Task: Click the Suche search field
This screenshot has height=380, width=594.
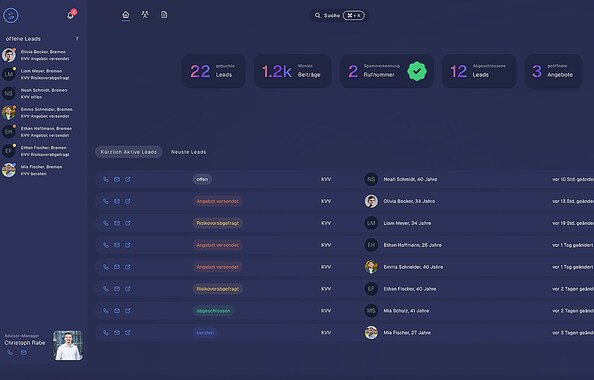Action: 340,16
